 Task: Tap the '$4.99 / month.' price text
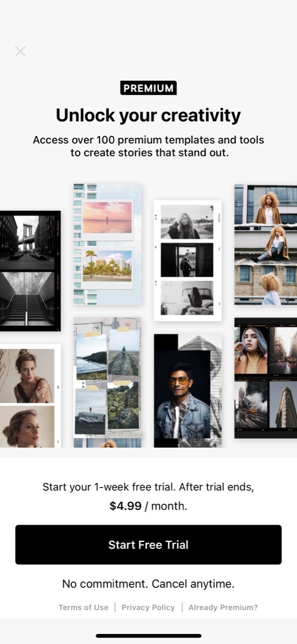pyautogui.click(x=148, y=506)
